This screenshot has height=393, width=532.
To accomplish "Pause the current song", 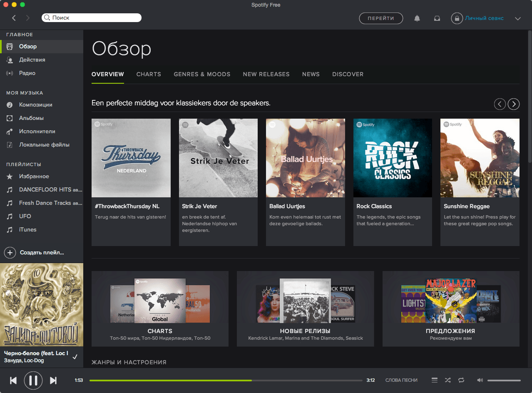I will coord(33,380).
